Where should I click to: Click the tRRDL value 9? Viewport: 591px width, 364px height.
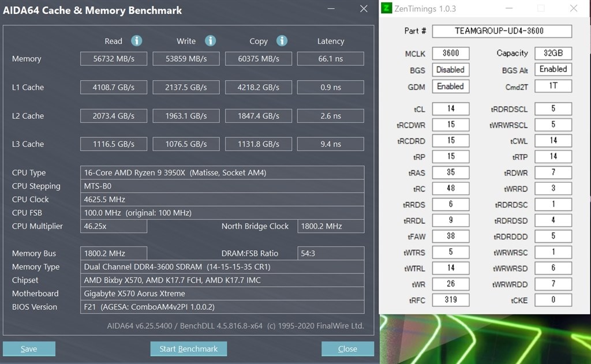click(450, 220)
